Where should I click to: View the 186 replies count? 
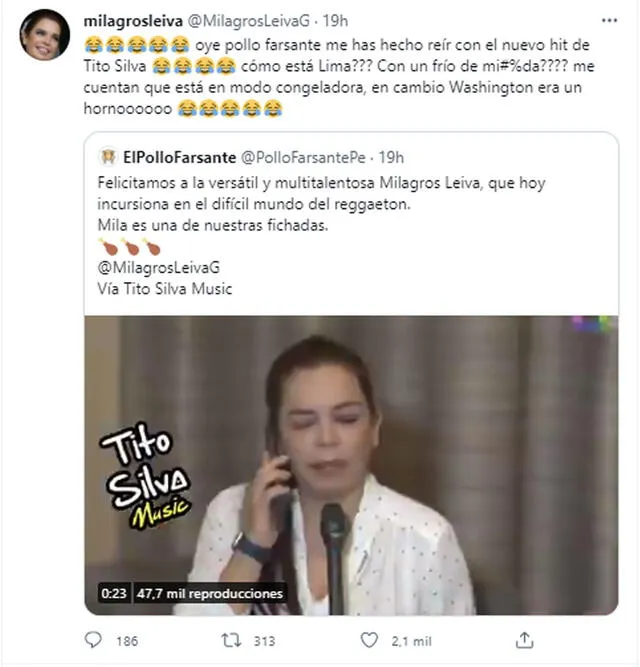127,641
